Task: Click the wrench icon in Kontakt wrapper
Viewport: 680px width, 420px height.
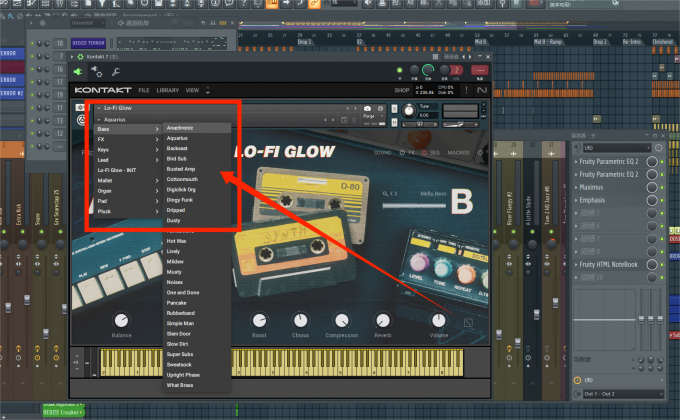Action: pyautogui.click(x=115, y=72)
